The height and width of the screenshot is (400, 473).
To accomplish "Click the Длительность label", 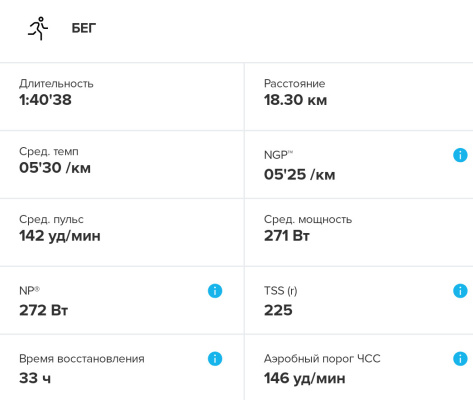I will pos(56,83).
